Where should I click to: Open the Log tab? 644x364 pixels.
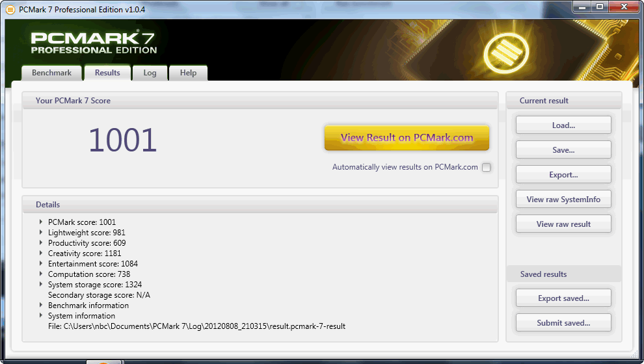(x=150, y=73)
